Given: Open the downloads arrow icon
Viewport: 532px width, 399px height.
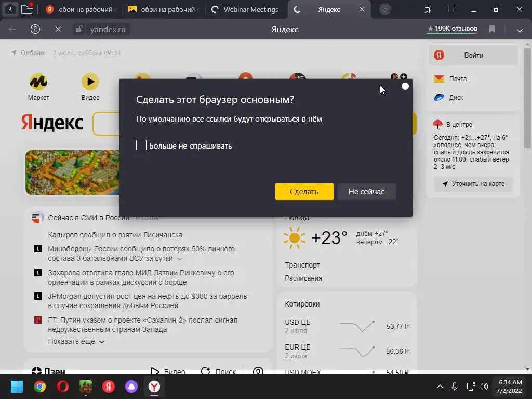Looking at the screenshot, I should (520, 30).
